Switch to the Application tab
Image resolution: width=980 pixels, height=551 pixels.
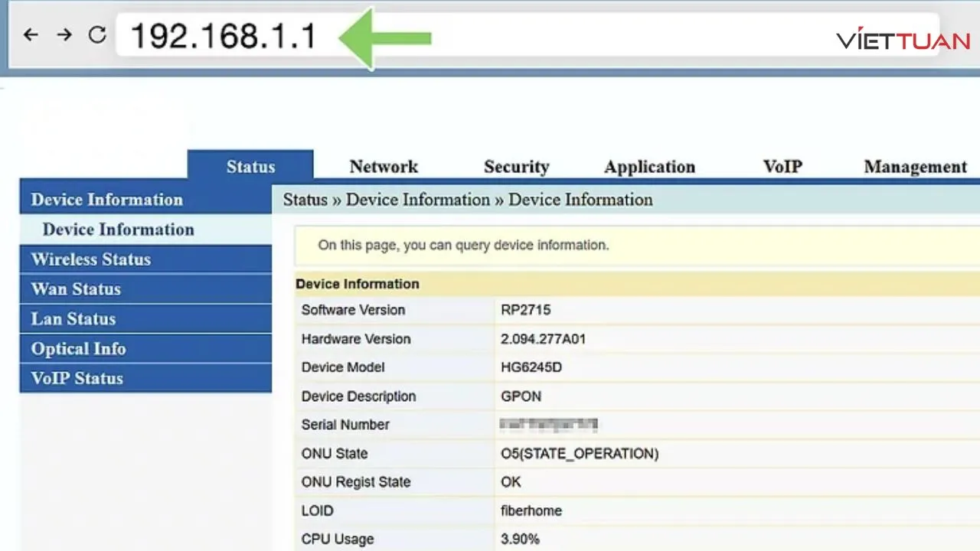point(649,167)
